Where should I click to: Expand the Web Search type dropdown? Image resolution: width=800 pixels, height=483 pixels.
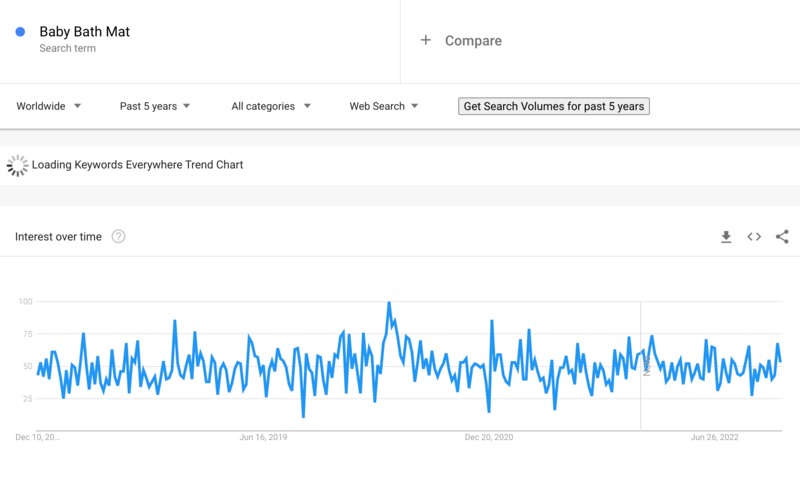384,106
